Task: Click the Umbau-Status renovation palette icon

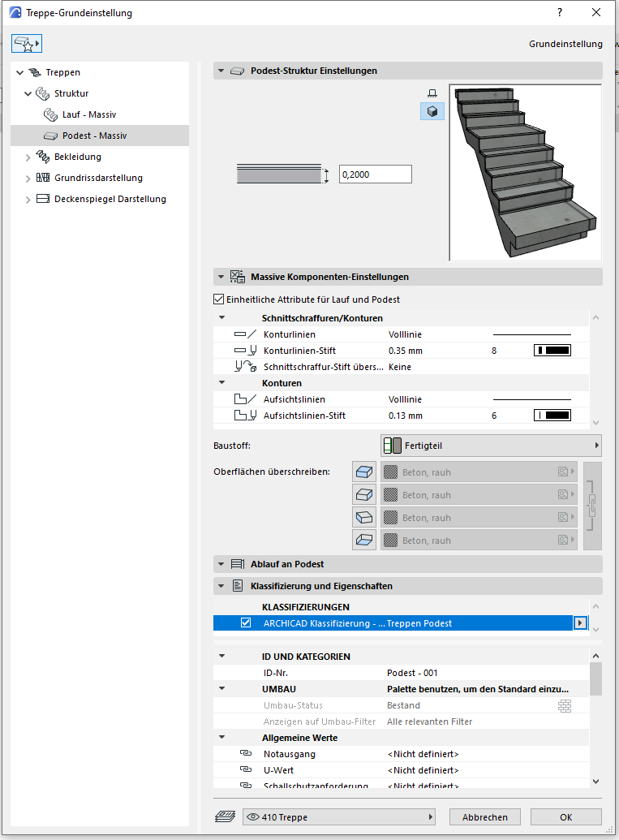Action: point(565,706)
